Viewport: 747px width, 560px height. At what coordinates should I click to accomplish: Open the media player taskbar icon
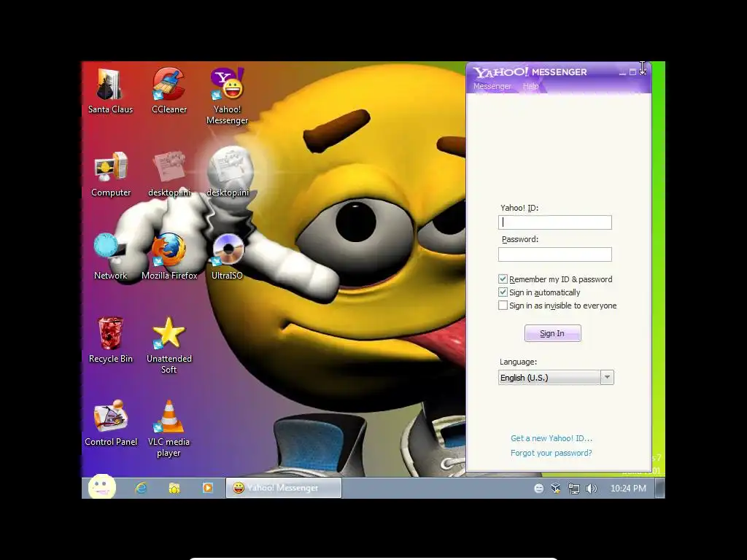pyautogui.click(x=208, y=488)
